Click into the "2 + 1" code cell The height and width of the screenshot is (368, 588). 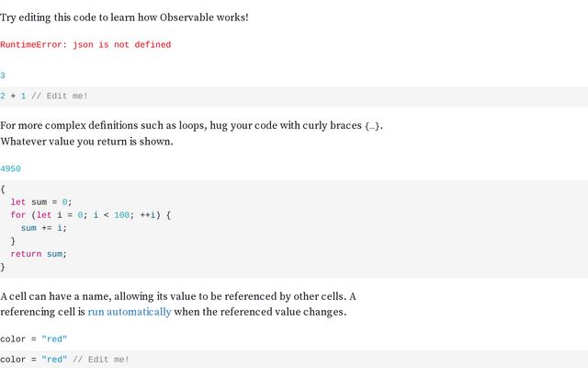[x=294, y=97]
